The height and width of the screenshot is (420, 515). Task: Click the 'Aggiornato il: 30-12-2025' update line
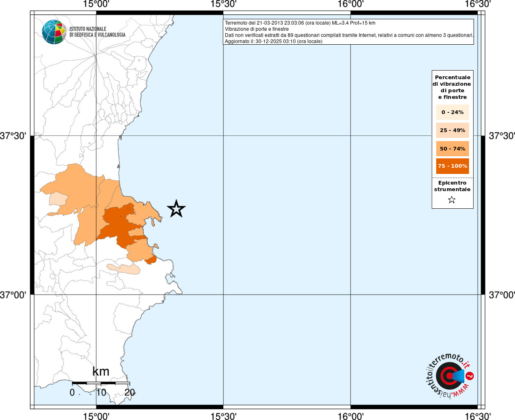click(273, 41)
